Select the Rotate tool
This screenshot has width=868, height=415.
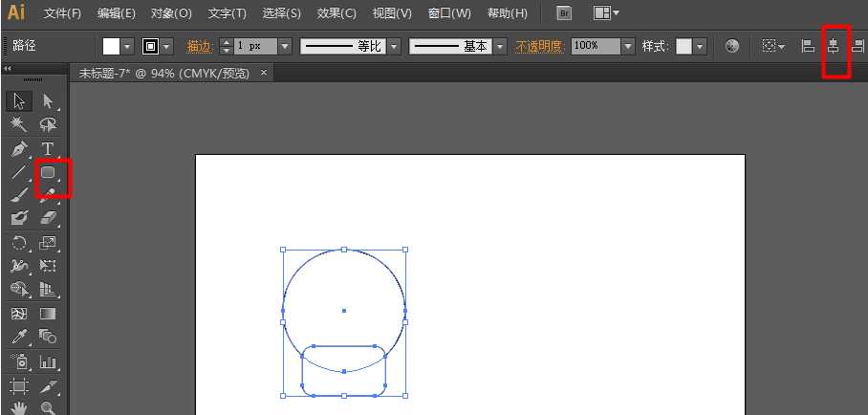(x=19, y=243)
